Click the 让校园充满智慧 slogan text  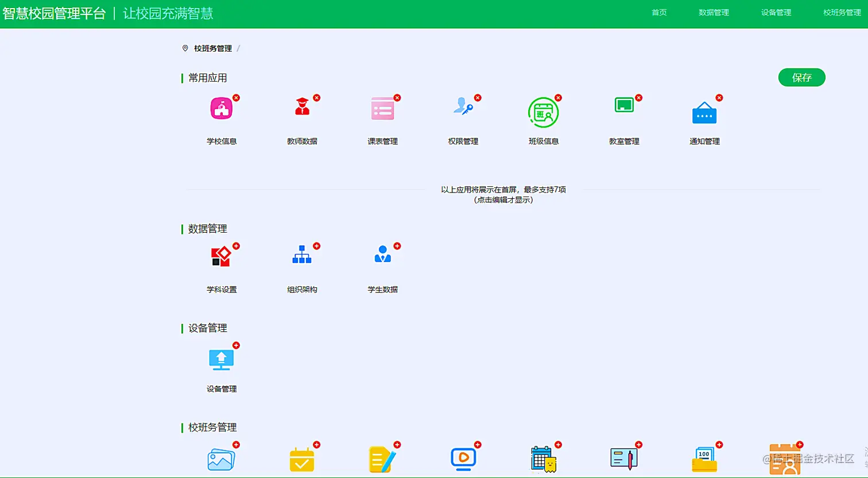pos(168,14)
